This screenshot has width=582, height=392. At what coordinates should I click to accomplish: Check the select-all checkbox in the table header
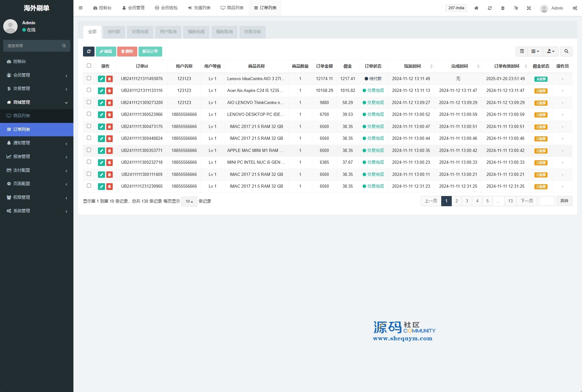[x=89, y=66]
